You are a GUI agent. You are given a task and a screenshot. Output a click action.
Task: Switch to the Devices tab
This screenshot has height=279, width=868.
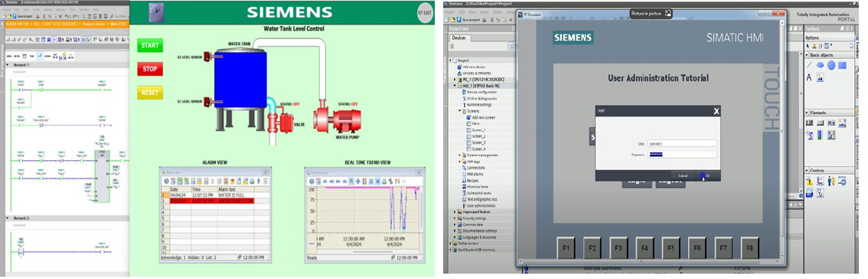click(x=459, y=38)
